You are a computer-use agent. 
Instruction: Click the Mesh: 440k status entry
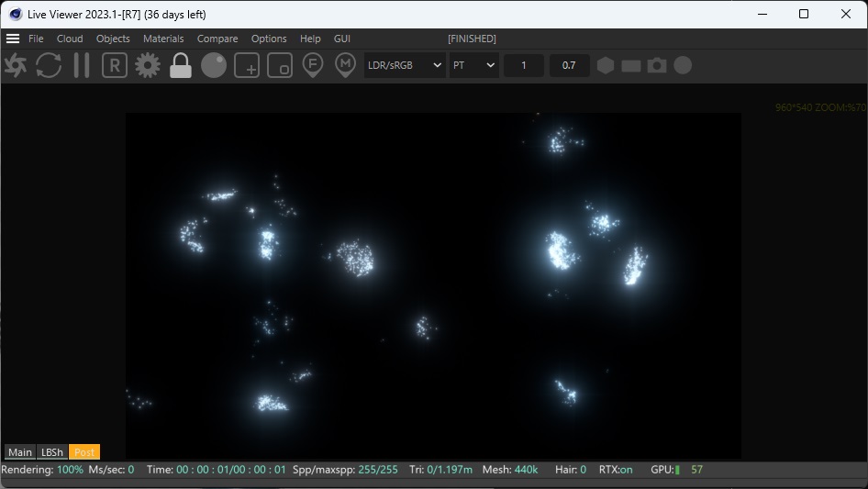pyautogui.click(x=510, y=470)
